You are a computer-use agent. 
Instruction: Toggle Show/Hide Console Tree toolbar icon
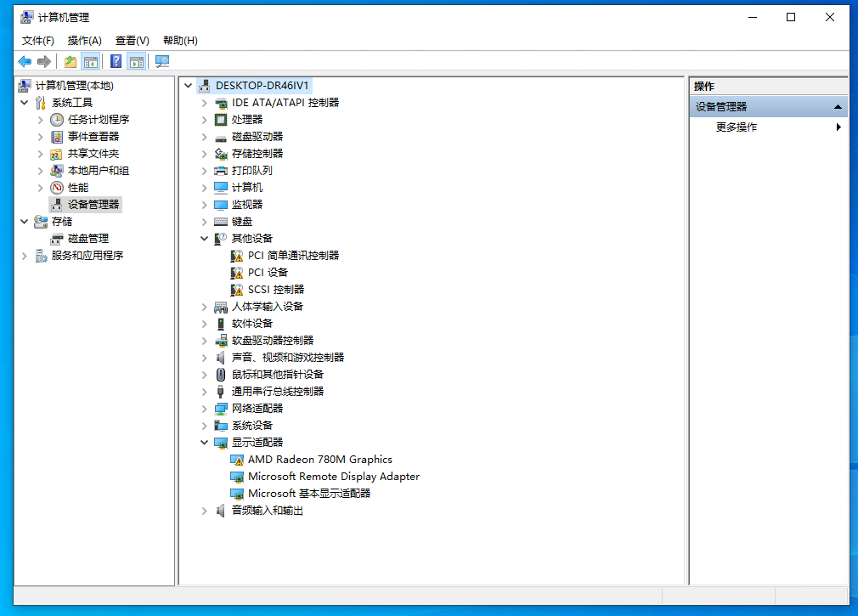[90, 61]
